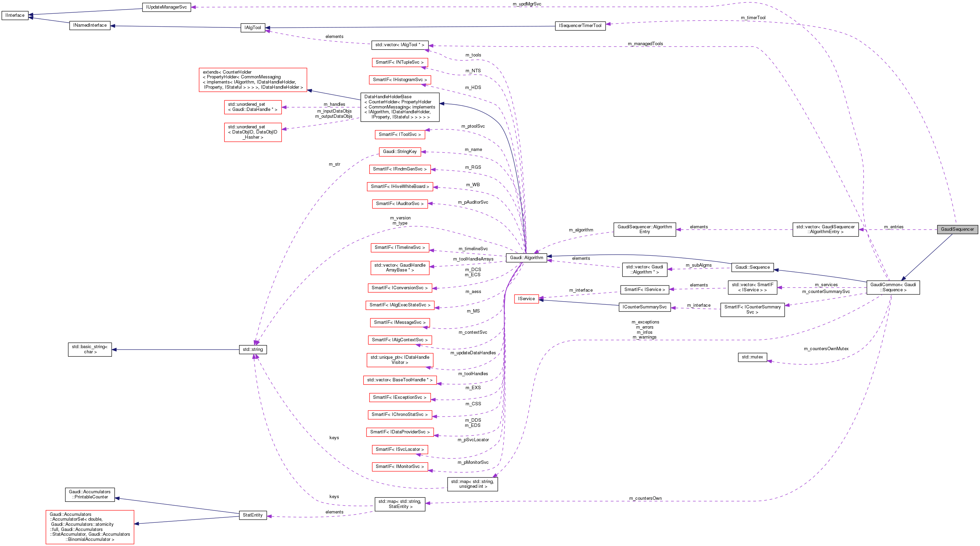The image size is (980, 546).
Task: Click std::unordered_set< DataObjID node
Action: [x=253, y=132]
